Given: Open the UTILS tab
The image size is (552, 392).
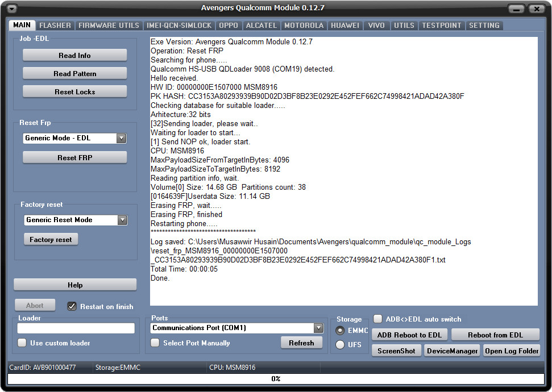Looking at the screenshot, I should (x=404, y=26).
